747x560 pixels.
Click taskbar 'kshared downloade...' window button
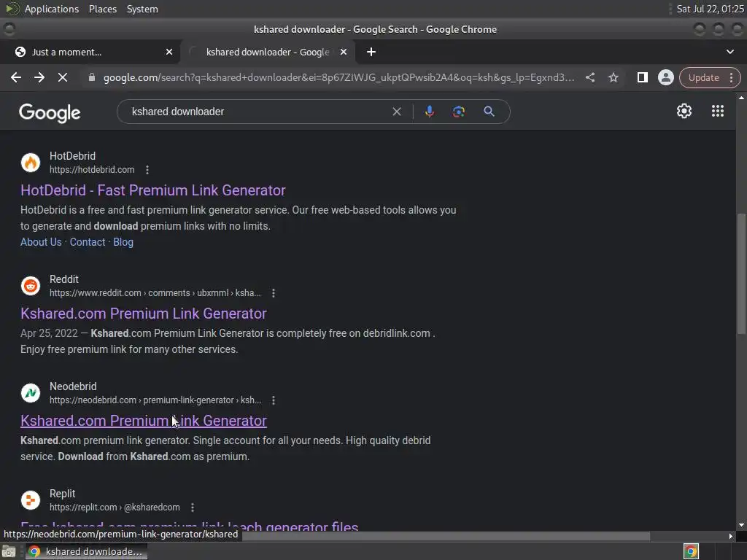click(86, 551)
